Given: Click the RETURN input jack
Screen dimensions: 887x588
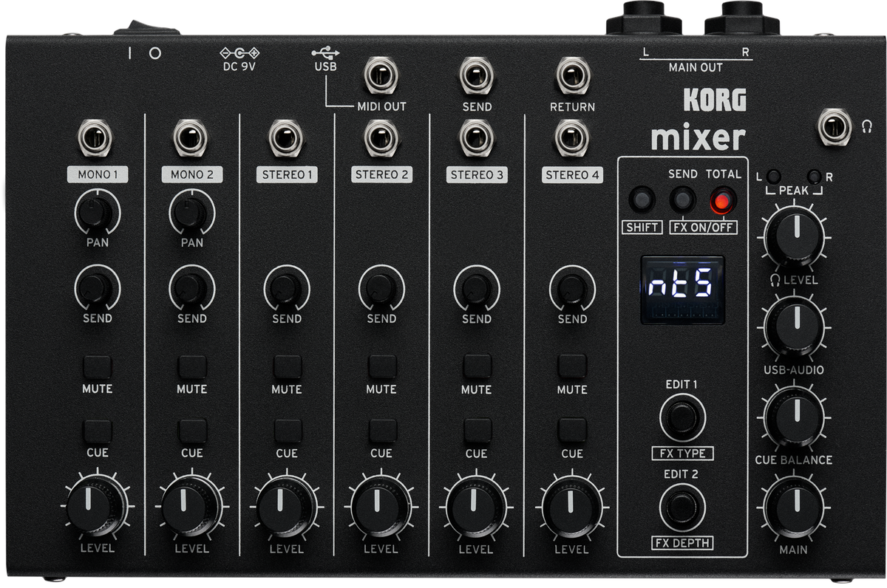Looking at the screenshot, I should [x=572, y=75].
